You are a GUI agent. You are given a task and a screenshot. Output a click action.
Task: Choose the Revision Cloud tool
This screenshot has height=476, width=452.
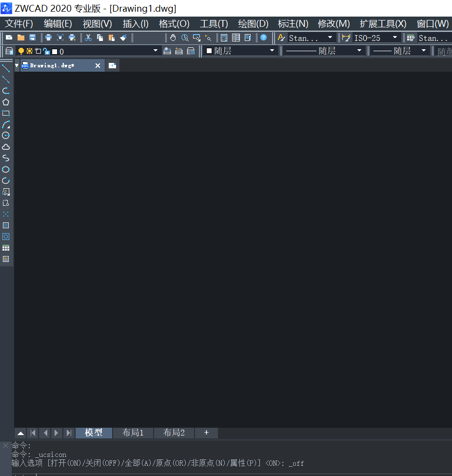[x=6, y=147]
